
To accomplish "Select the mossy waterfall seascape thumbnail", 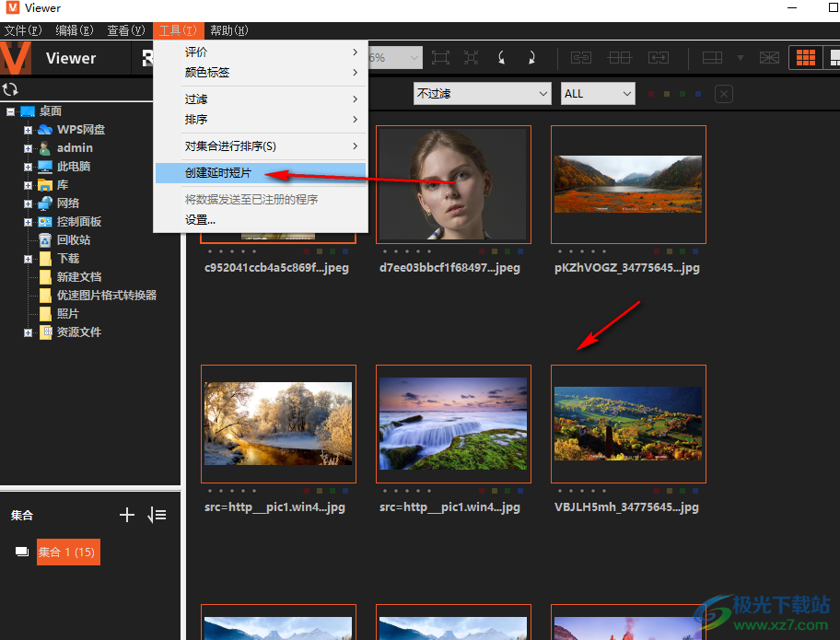I will click(x=453, y=425).
